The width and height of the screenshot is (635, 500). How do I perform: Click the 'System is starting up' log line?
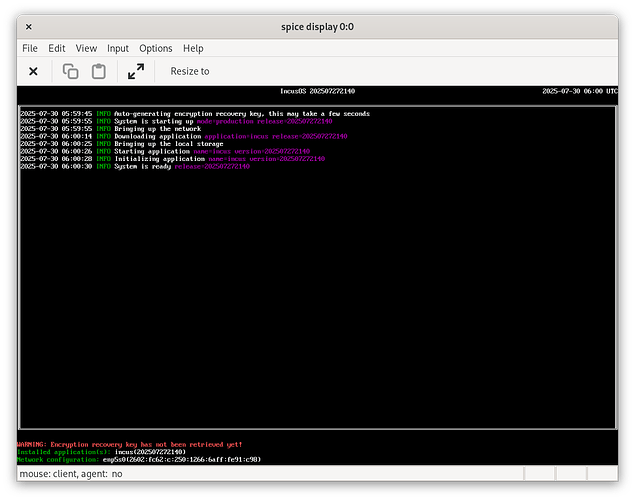click(x=176, y=121)
